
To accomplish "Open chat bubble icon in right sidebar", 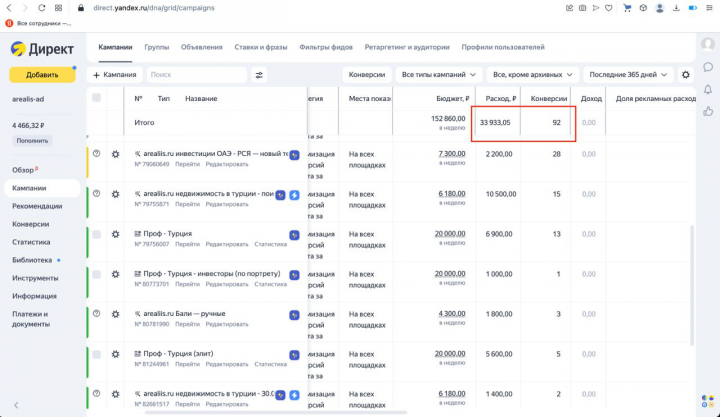I will (x=708, y=67).
